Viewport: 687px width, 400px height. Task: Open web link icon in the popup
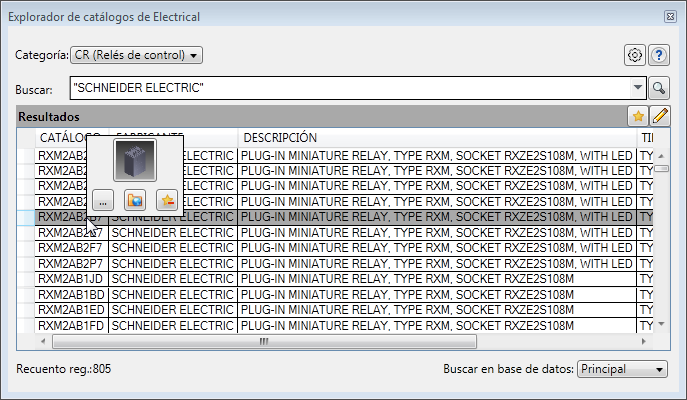click(x=135, y=201)
